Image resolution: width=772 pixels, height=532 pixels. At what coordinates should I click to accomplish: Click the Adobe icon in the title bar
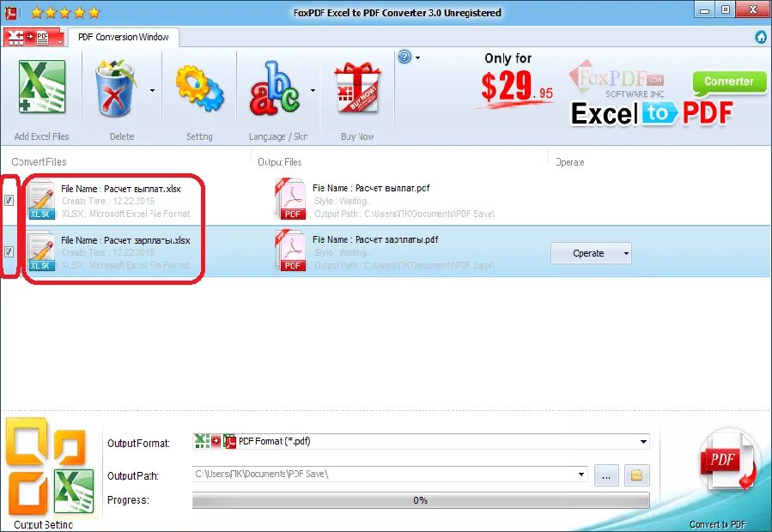coord(10,12)
